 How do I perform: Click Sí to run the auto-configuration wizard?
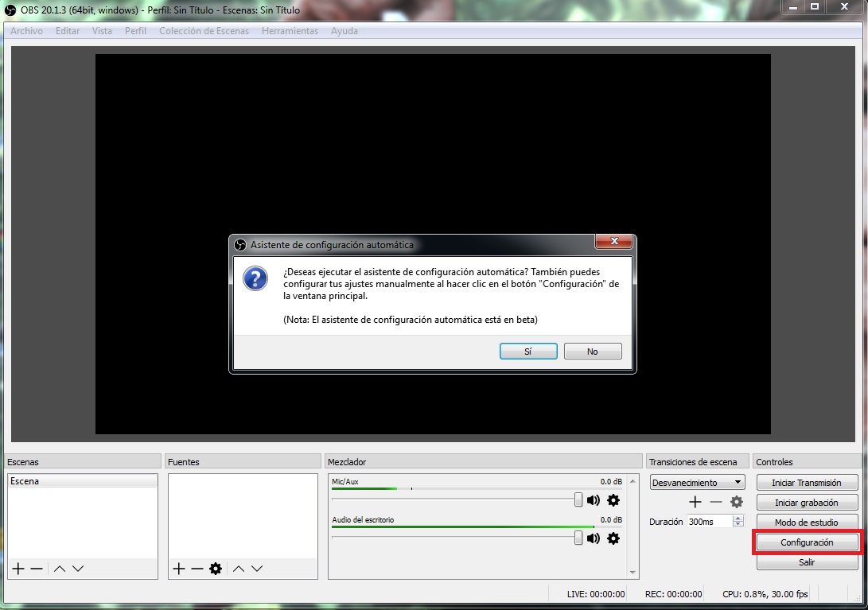[528, 352]
